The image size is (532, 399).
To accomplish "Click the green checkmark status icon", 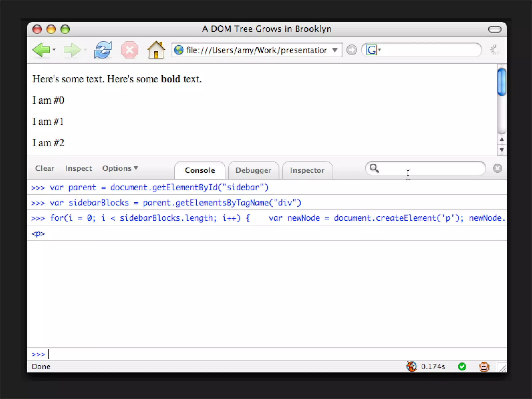I will [462, 367].
